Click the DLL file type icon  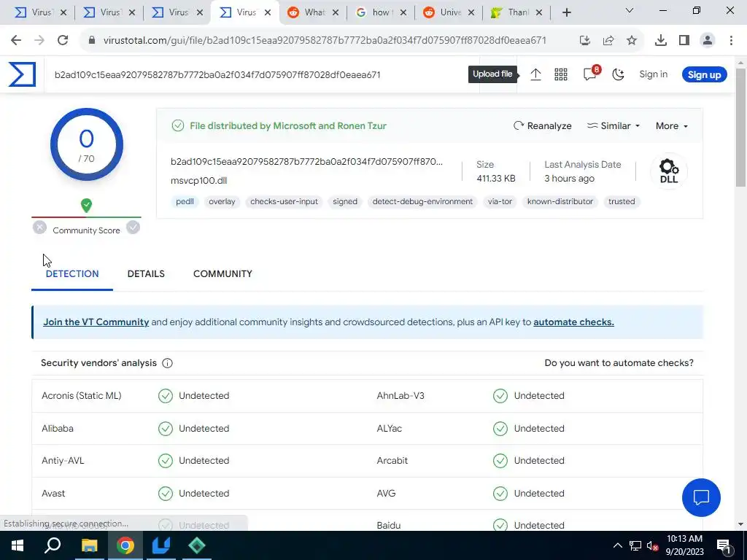point(668,171)
